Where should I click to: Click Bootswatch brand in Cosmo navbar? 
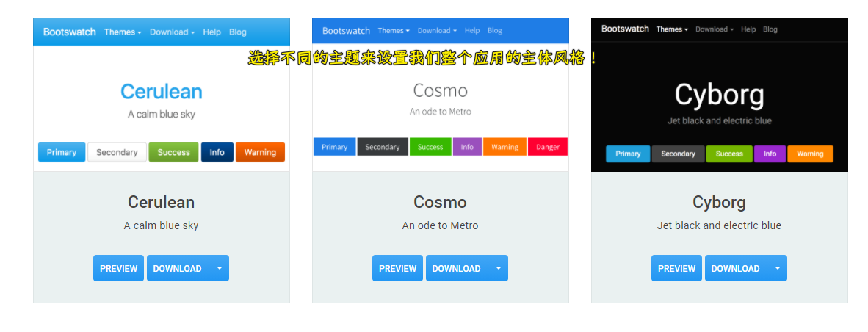pyautogui.click(x=347, y=30)
